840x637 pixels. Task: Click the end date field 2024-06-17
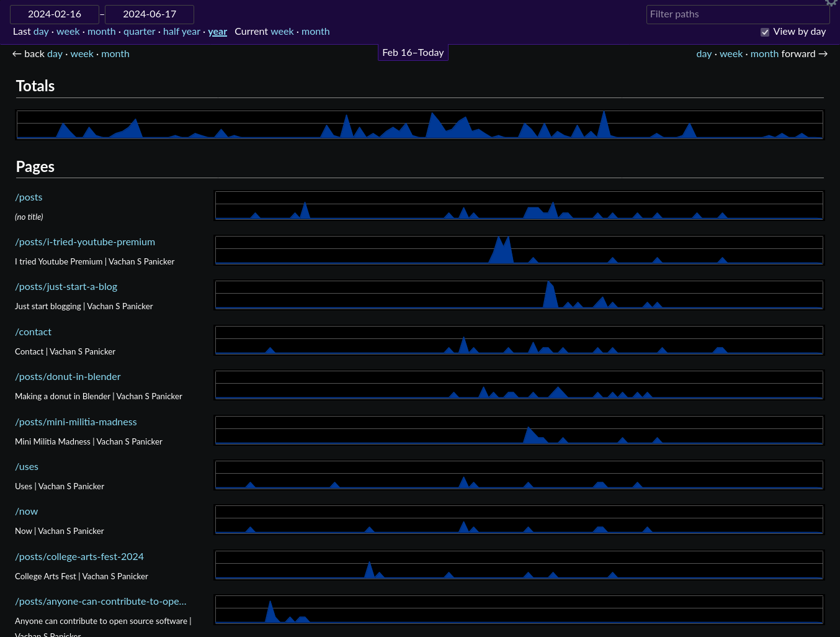(x=150, y=14)
